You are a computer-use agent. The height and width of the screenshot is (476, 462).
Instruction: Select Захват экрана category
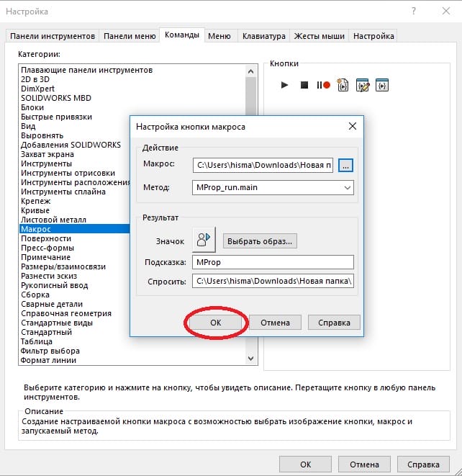tap(47, 155)
